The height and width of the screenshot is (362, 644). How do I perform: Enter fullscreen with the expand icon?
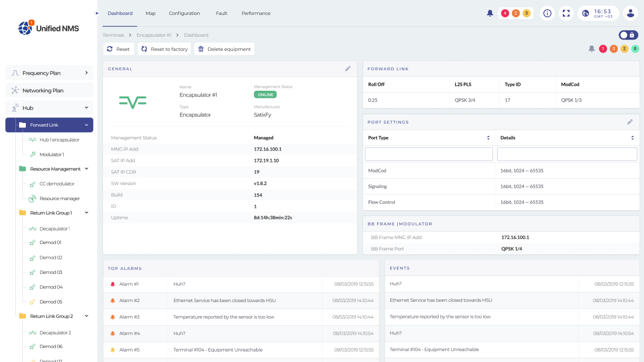pos(566,13)
